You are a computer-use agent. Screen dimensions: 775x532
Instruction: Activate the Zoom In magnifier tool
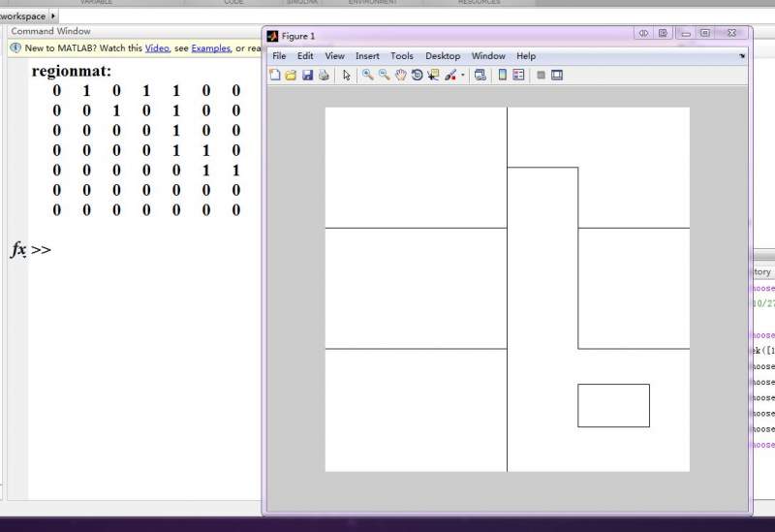click(x=367, y=75)
